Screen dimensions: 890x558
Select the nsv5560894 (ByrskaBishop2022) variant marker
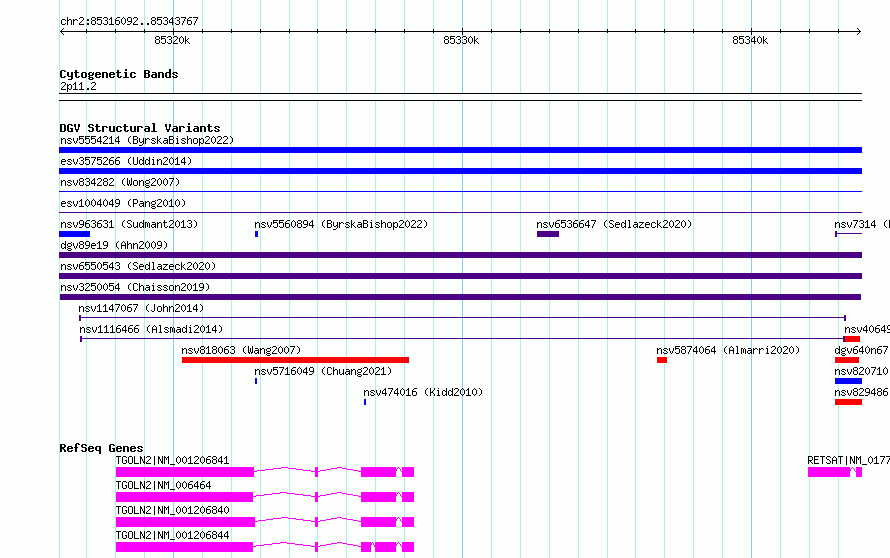(x=257, y=234)
